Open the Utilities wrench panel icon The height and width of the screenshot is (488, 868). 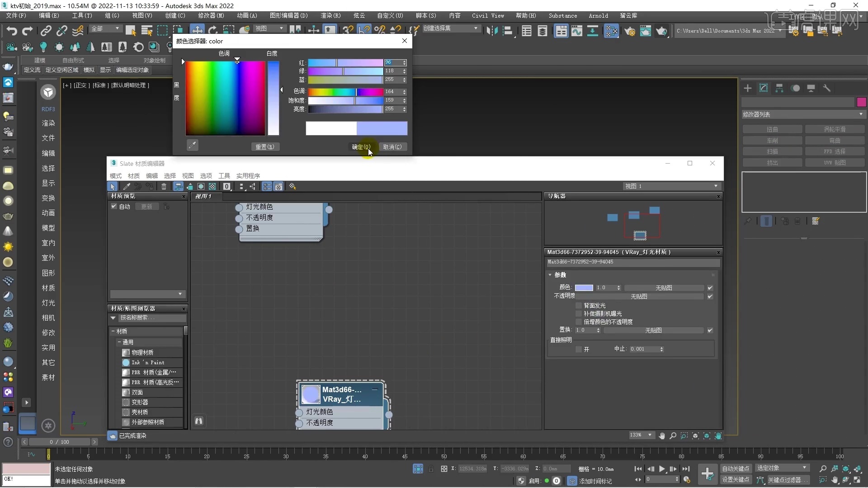[x=826, y=88]
